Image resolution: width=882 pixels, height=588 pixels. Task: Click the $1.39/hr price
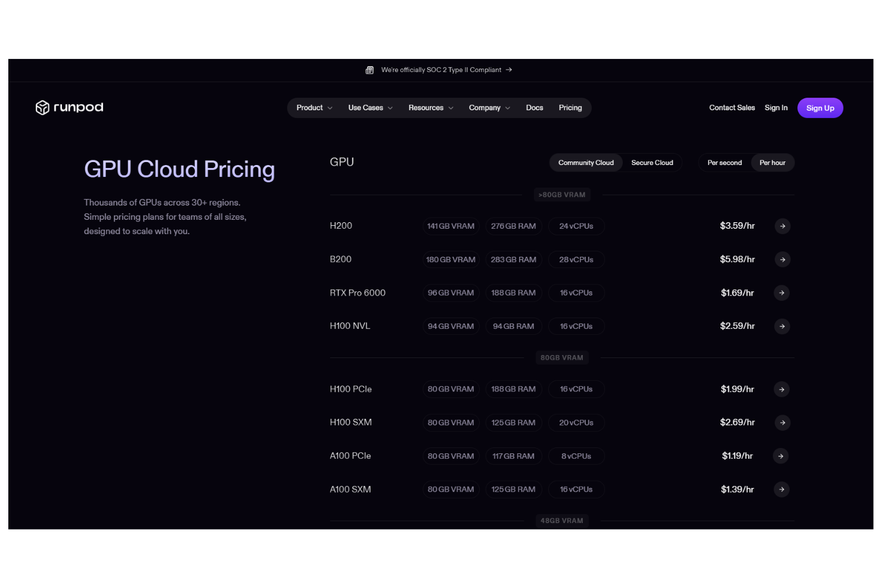737,490
